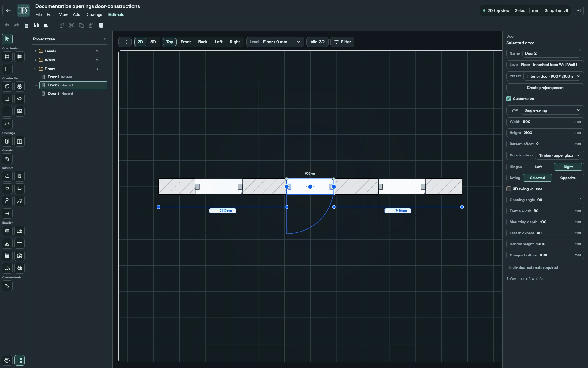
Task: Collapse the Doors tree folder
Action: [x=35, y=69]
